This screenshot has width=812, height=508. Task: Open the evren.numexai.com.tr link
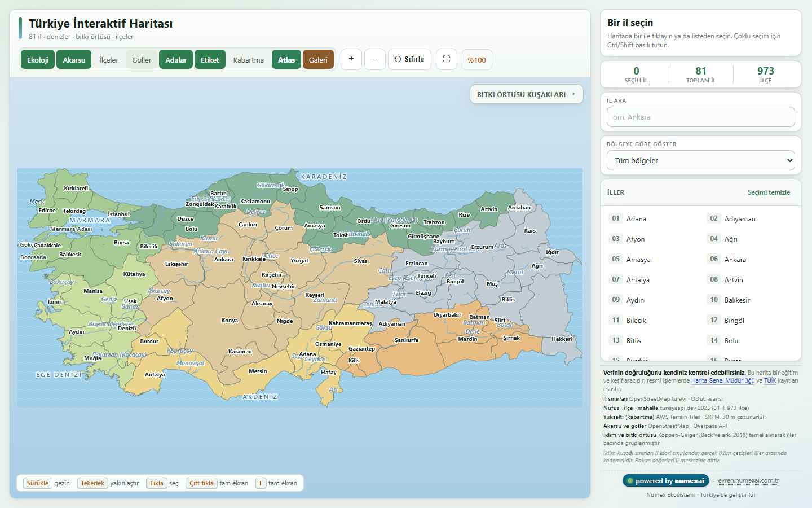[748, 480]
